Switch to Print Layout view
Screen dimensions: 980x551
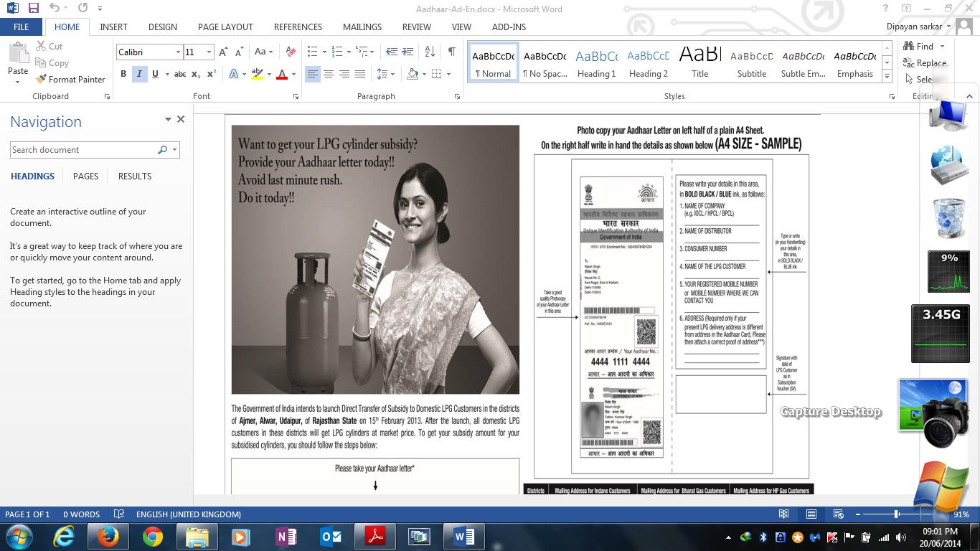pyautogui.click(x=811, y=514)
